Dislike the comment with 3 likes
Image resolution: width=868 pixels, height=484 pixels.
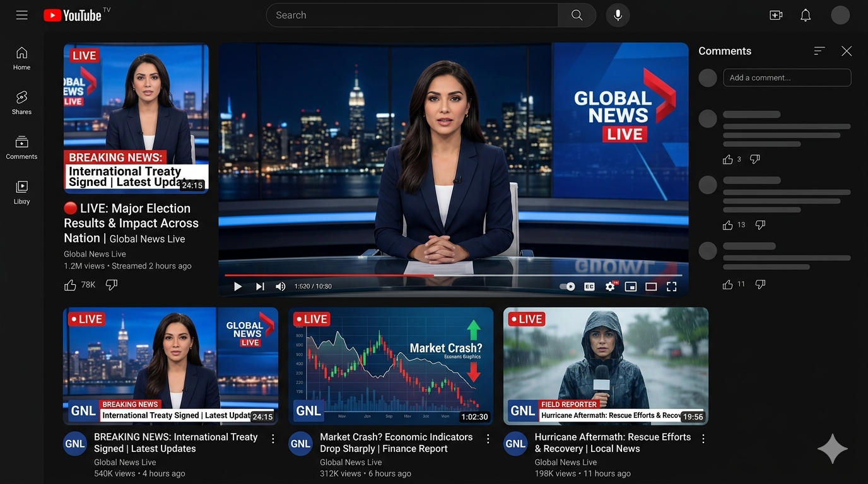pos(754,159)
